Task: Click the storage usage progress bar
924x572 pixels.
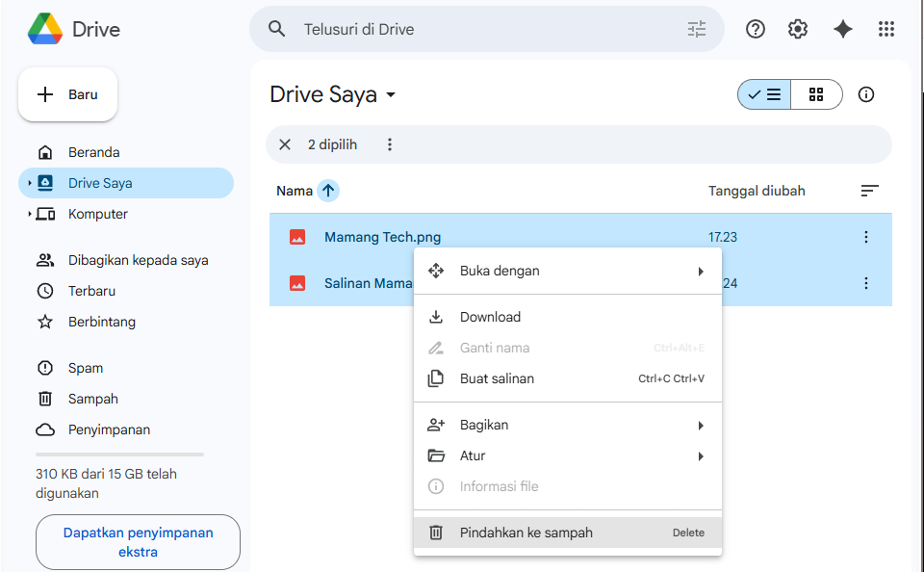Action: pos(119,455)
